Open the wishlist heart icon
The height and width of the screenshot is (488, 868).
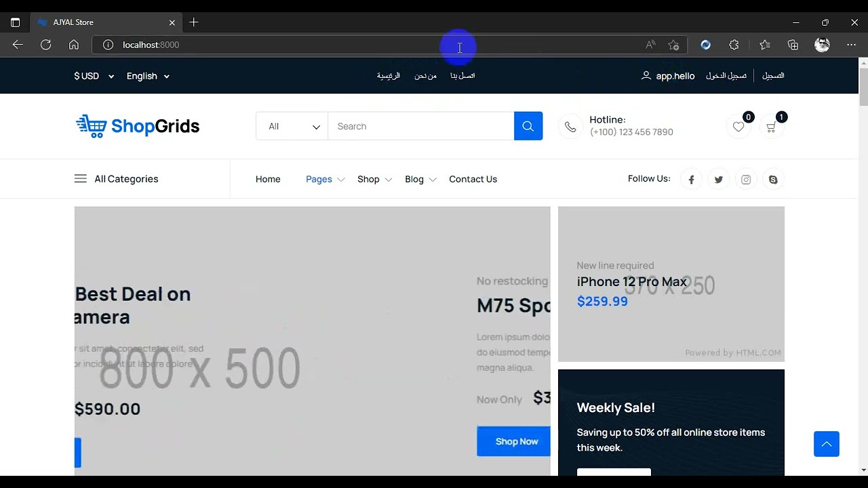click(x=738, y=127)
